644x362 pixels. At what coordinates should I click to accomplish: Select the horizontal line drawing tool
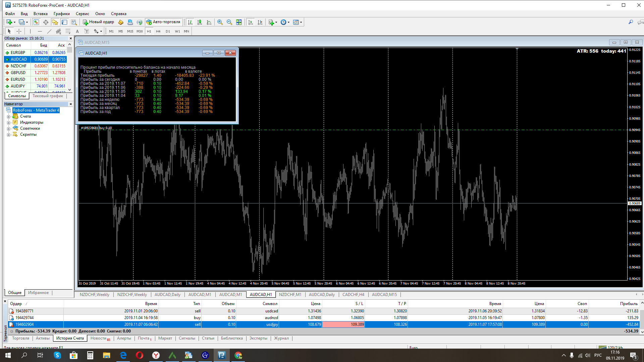point(40,31)
